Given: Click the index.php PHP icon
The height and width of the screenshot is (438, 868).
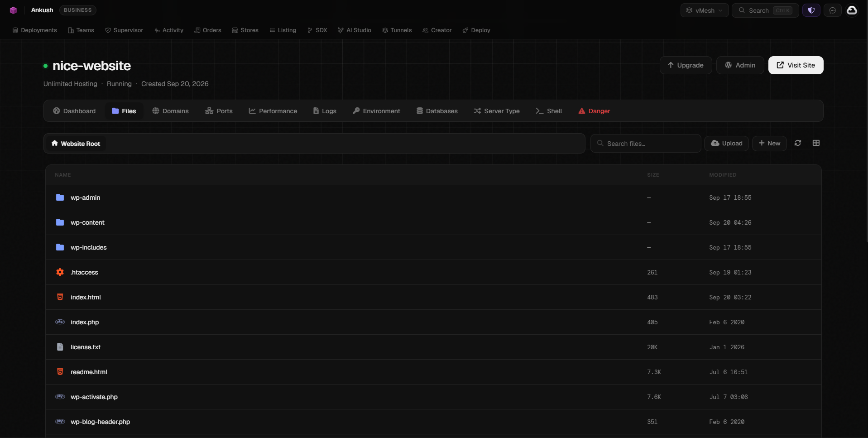Looking at the screenshot, I should pyautogui.click(x=60, y=322).
